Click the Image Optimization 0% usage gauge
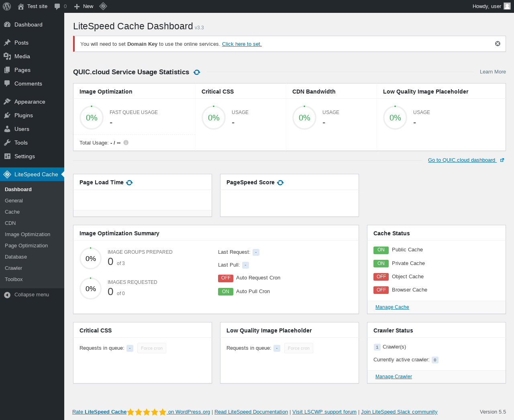Image resolution: width=514 pixels, height=420 pixels. [92, 118]
